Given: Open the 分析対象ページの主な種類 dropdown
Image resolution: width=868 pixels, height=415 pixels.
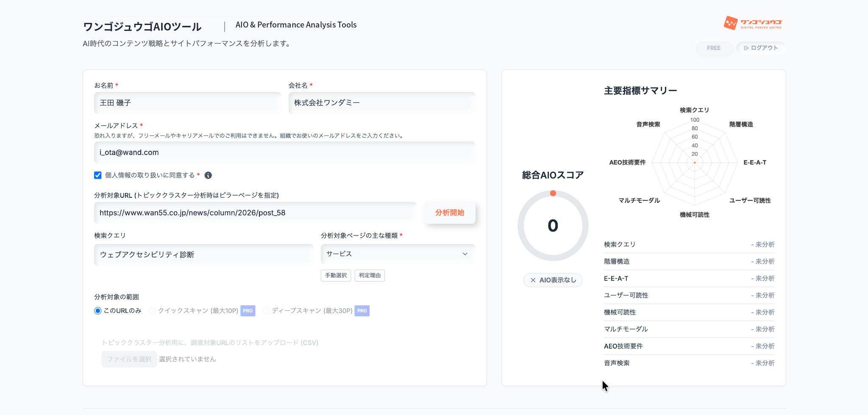Looking at the screenshot, I should pos(398,254).
